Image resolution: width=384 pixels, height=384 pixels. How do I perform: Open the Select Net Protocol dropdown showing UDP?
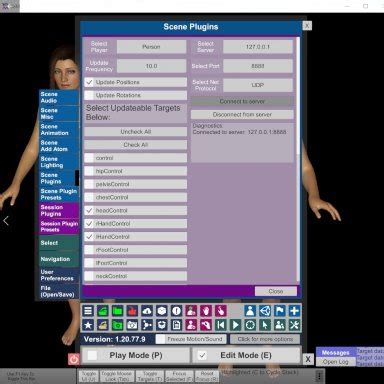coord(258,85)
